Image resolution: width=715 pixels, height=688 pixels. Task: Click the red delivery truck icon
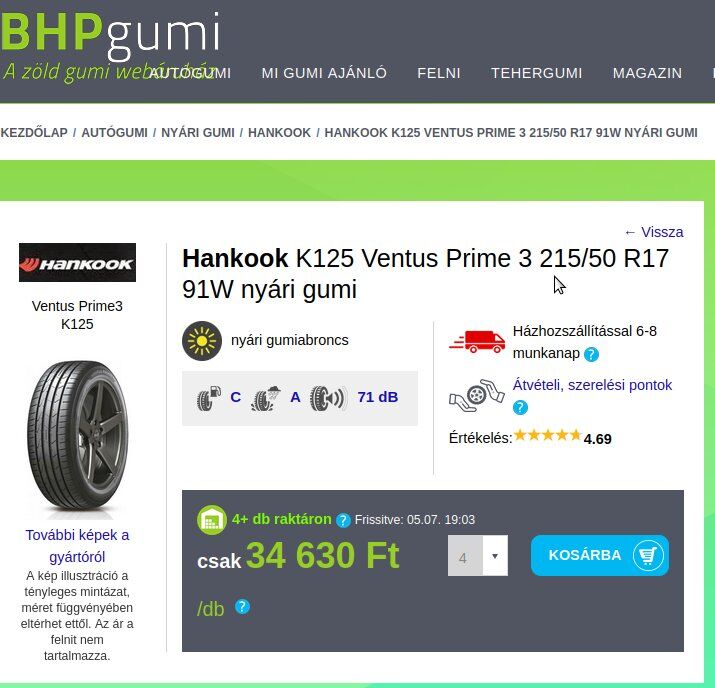coord(477,342)
